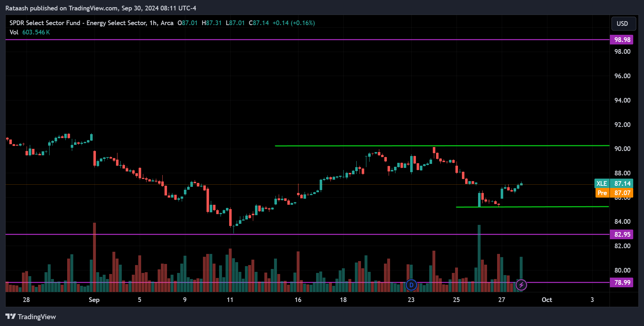Click the H87.31 high value
Image resolution: width=644 pixels, height=326 pixels.
tap(212, 23)
